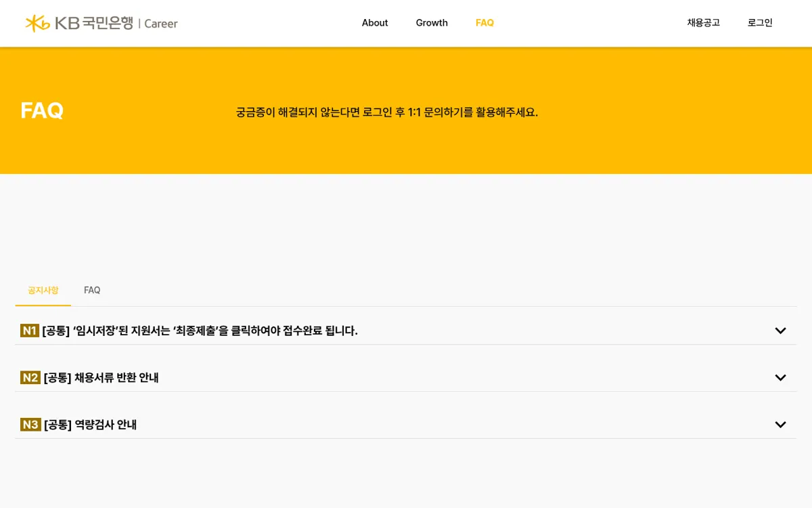Screen dimensions: 812x508
Task: Click the N3 badge
Action: pos(30,425)
